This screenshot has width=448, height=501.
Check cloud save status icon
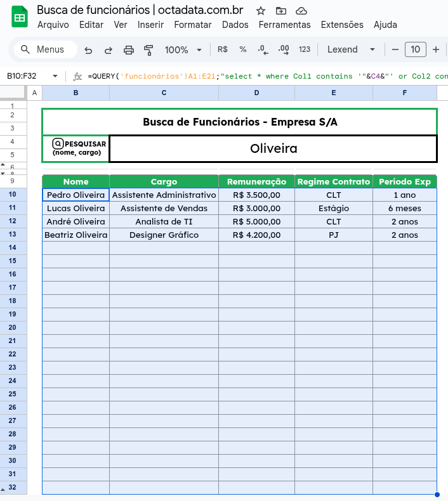301,11
